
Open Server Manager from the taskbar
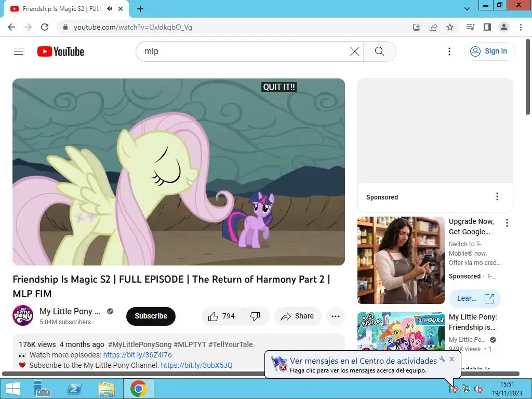[x=42, y=389]
